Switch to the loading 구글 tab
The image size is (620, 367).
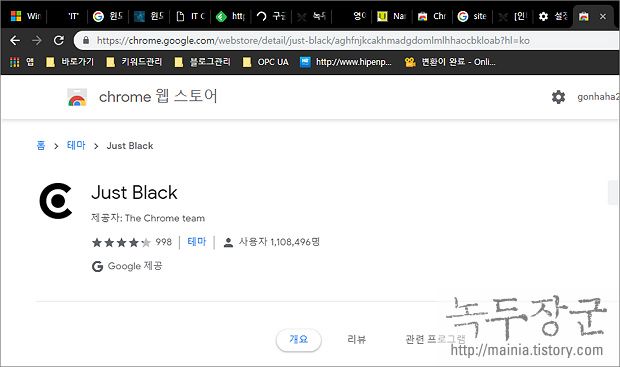pos(271,16)
